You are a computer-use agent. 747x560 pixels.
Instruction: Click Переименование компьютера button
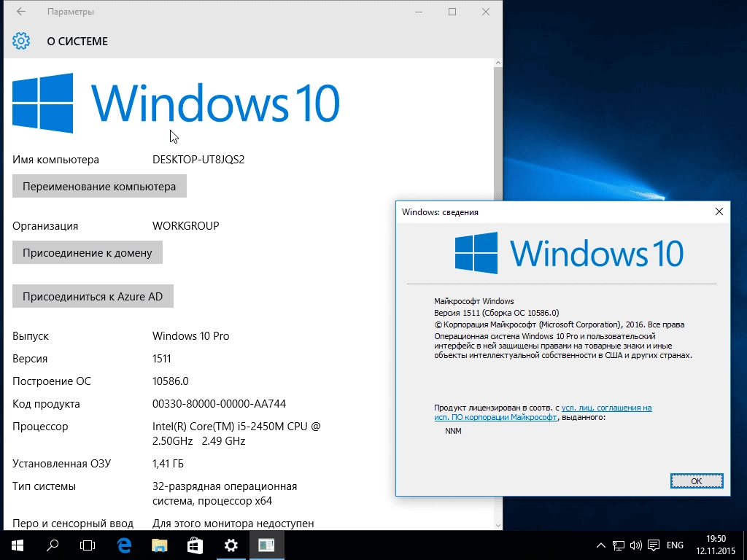pos(99,186)
